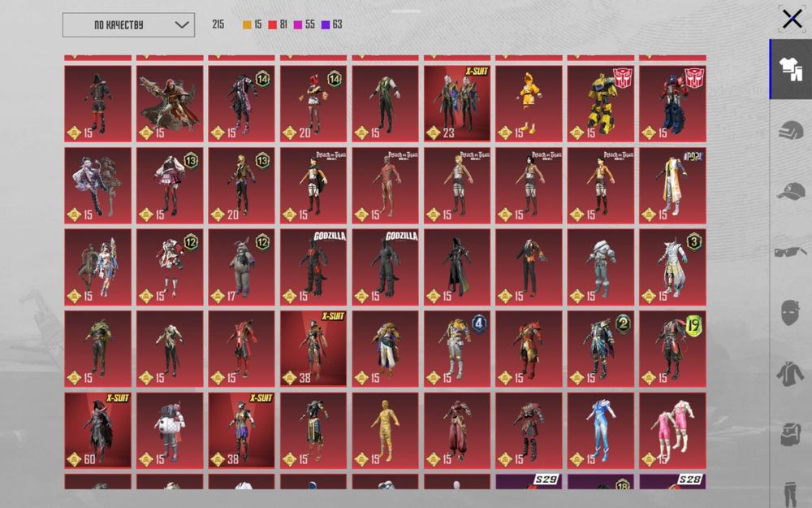Image resolution: width=812 pixels, height=508 pixels.
Task: Open the jacket category in the sidebar
Action: 791,374
